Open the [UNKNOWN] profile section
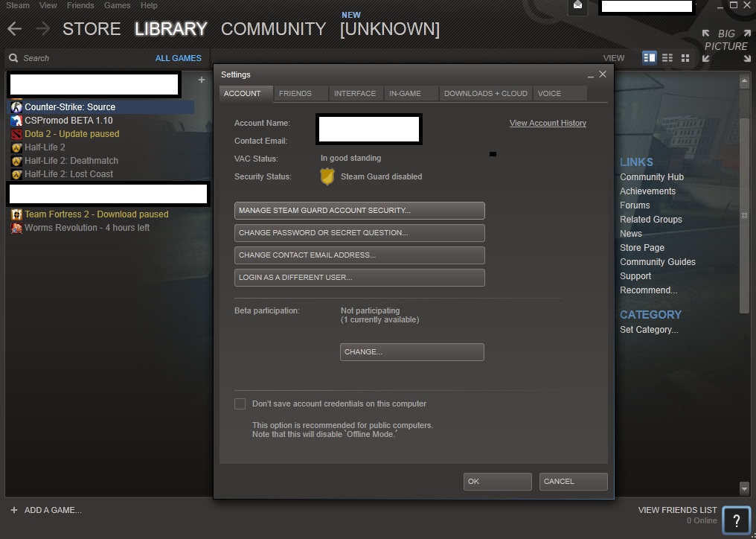The height and width of the screenshot is (539, 756). [390, 29]
